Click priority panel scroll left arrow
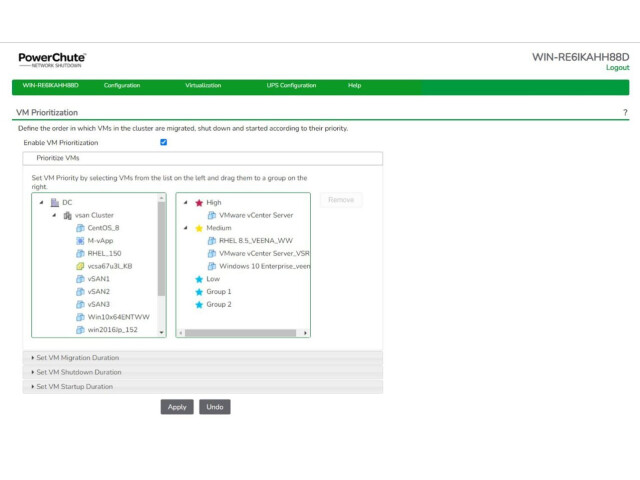This screenshot has height=480, width=640. (181, 333)
